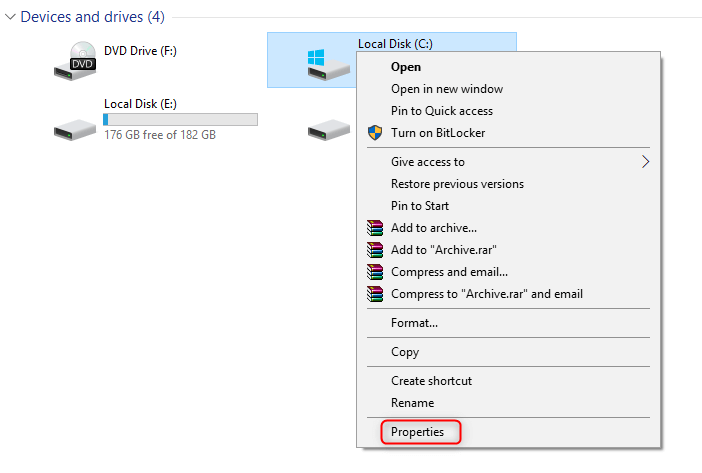702x473 pixels.
Task: Select Pin to Quick access
Action: pyautogui.click(x=442, y=111)
